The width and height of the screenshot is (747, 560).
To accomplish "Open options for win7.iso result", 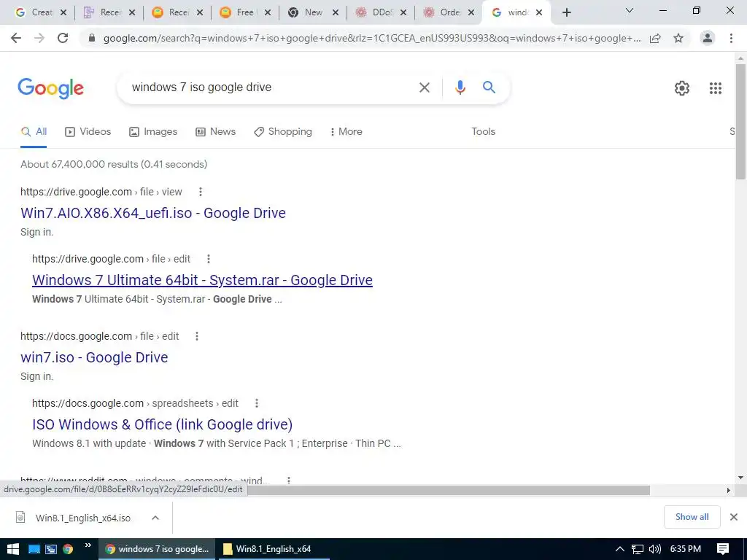I will click(197, 336).
